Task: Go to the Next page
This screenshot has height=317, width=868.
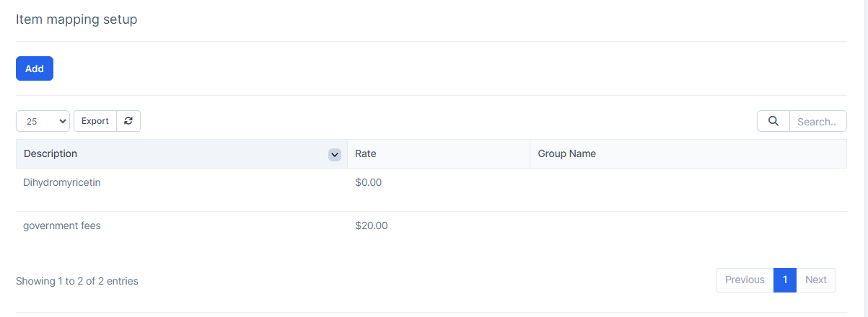Action: [816, 280]
